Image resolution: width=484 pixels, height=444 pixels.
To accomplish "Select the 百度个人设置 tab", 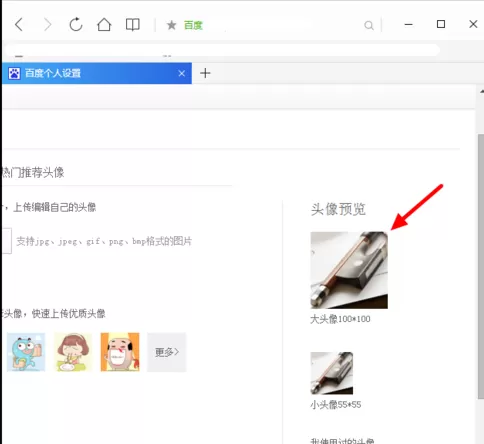I will (97, 73).
